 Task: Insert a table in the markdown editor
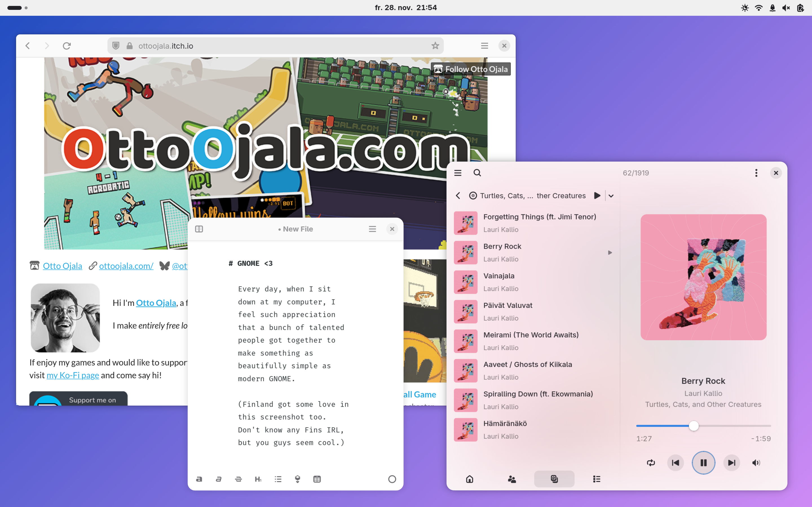click(x=317, y=479)
